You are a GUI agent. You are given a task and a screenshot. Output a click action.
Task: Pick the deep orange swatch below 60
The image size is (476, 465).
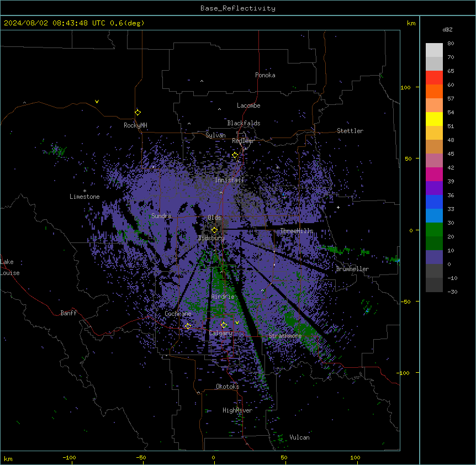[x=434, y=91]
